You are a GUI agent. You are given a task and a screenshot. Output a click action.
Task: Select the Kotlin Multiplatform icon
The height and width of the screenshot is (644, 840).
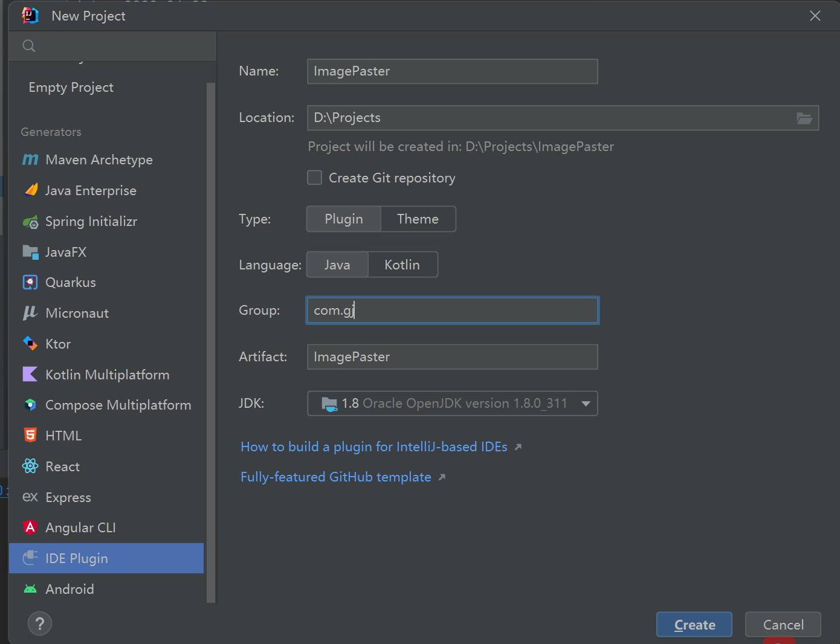(x=30, y=375)
